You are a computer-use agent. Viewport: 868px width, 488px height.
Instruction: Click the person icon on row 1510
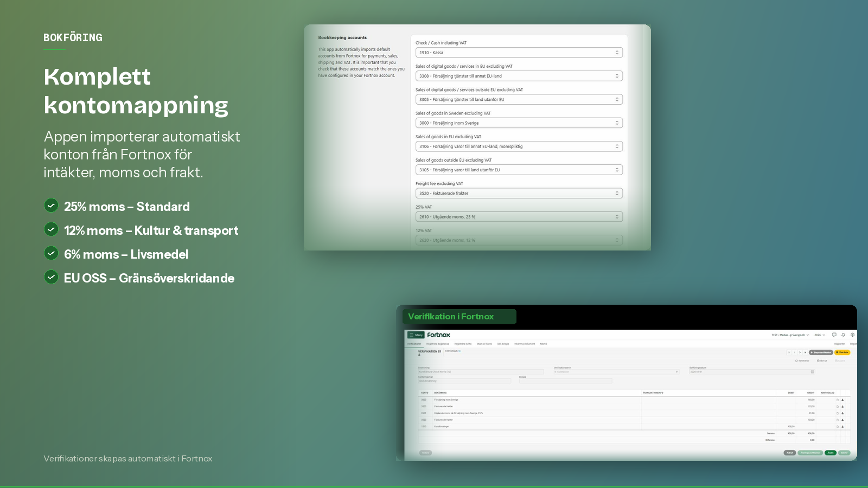(x=843, y=427)
